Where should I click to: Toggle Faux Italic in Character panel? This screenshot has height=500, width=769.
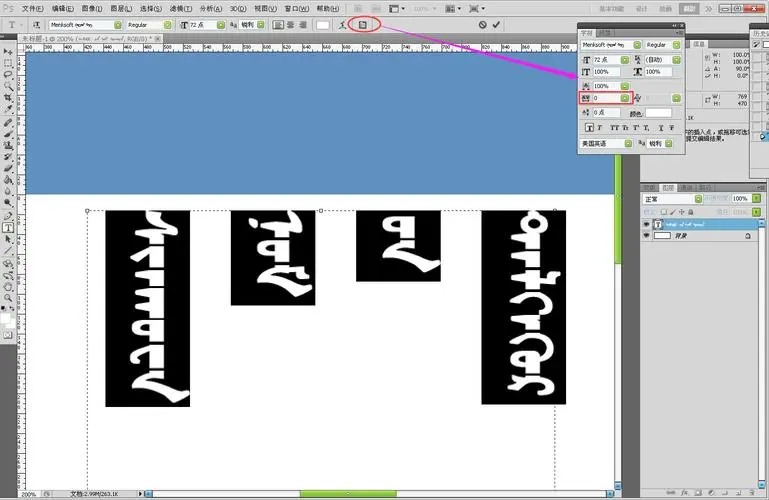(x=600, y=127)
